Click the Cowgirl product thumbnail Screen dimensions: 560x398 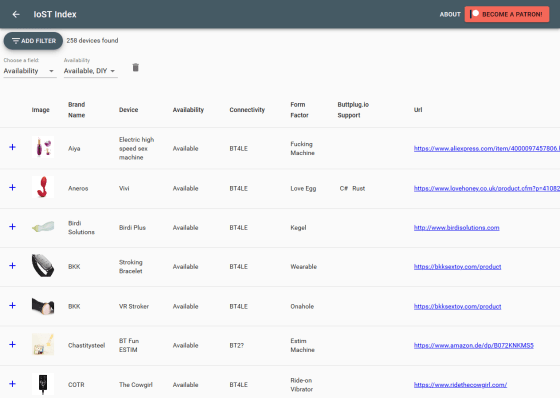click(x=43, y=384)
